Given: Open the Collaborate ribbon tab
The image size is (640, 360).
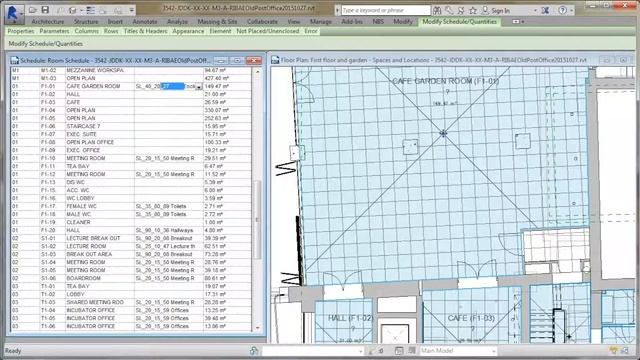Looking at the screenshot, I should coord(262,22).
